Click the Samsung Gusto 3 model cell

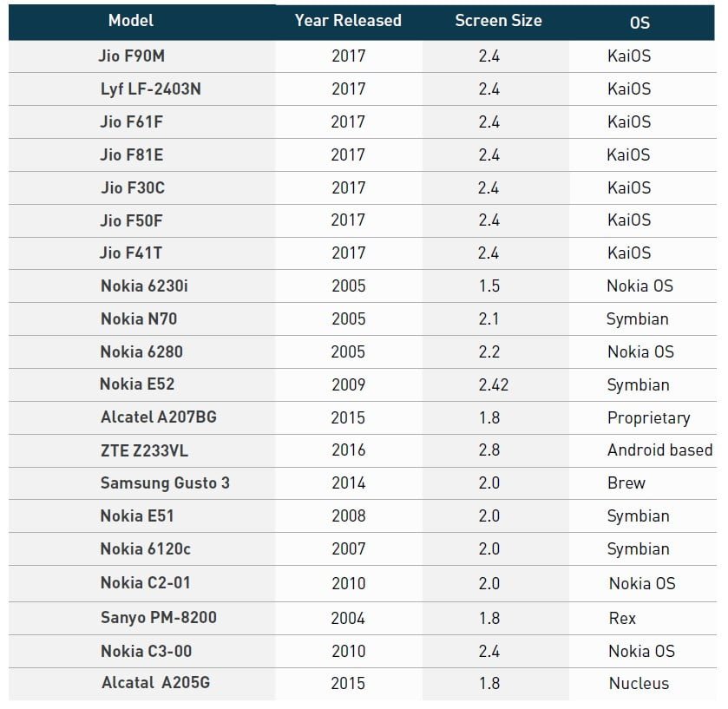coord(165,483)
